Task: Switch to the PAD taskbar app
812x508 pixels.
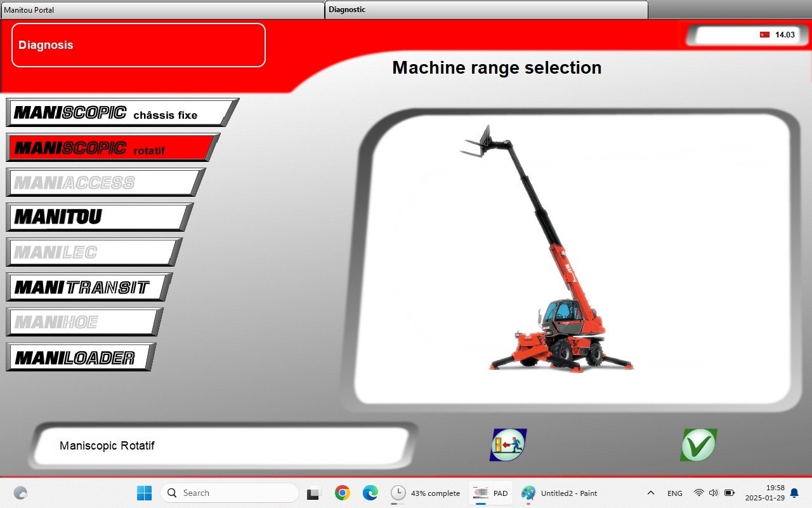Action: [491, 493]
